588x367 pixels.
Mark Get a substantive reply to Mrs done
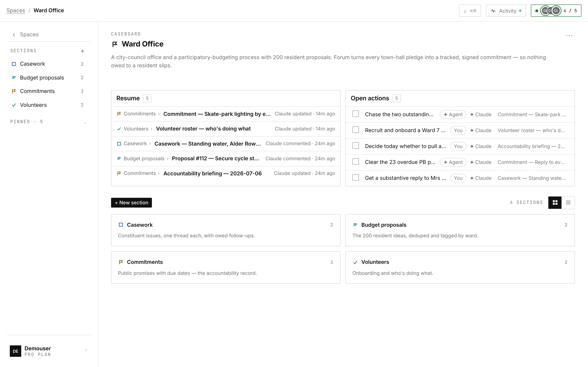[355, 178]
